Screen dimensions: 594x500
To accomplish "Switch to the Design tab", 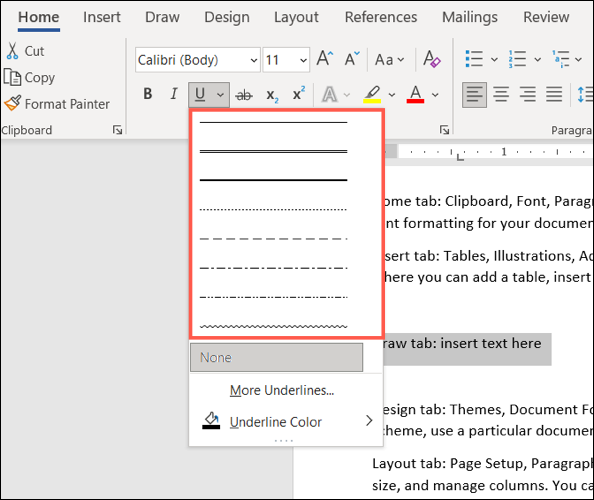I will (227, 17).
